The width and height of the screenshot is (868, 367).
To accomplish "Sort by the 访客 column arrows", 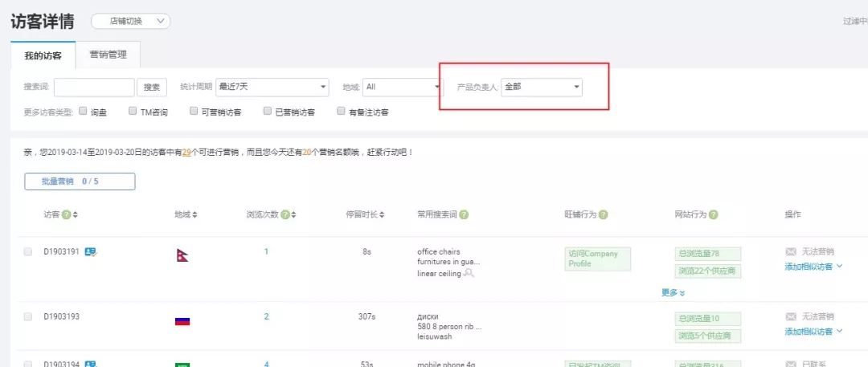I will (x=76, y=214).
